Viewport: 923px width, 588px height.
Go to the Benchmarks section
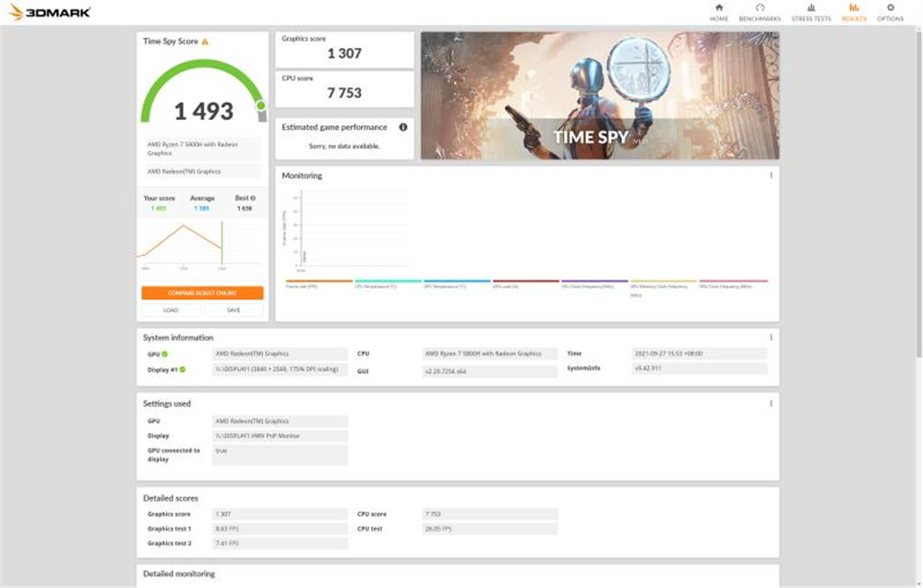tap(760, 13)
